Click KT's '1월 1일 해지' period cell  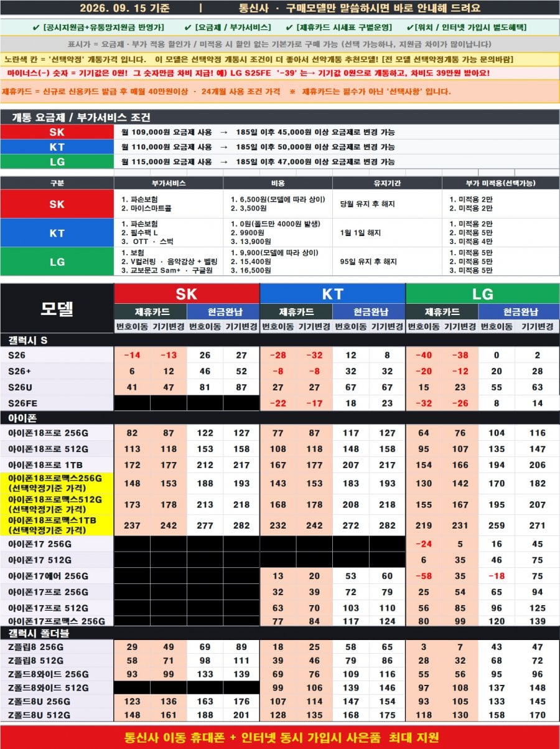pyautogui.click(x=387, y=233)
